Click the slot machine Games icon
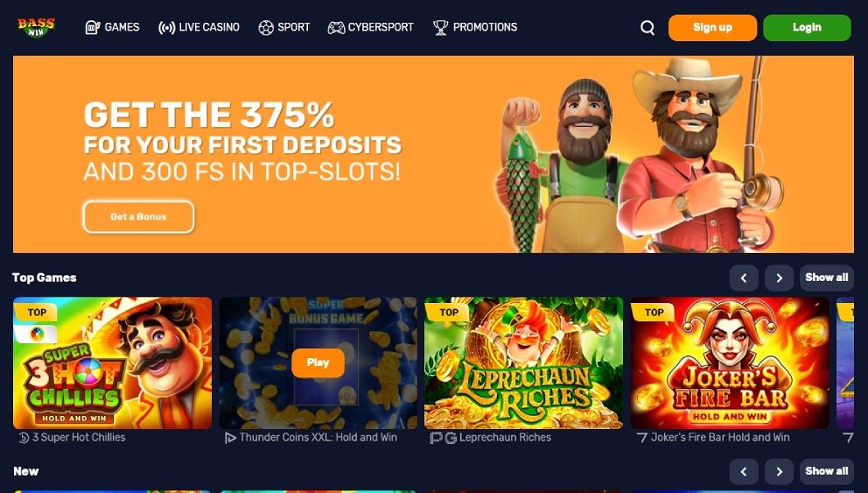The height and width of the screenshot is (493, 868). tap(93, 27)
